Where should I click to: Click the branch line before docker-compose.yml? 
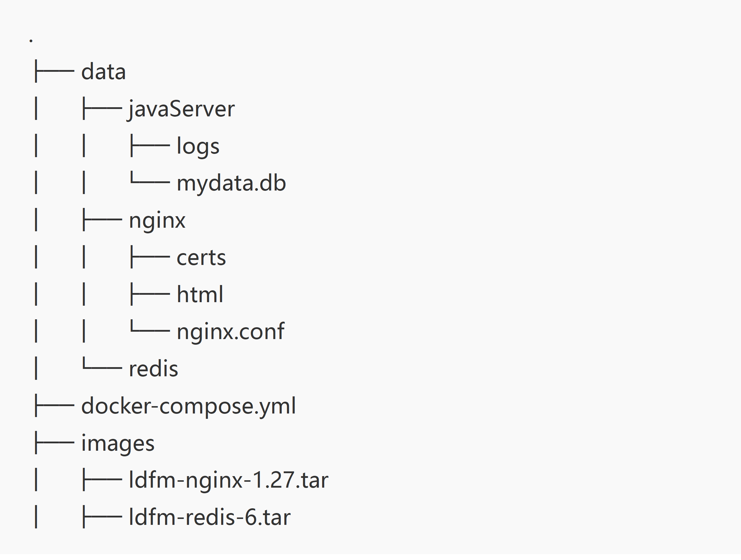pos(54,406)
